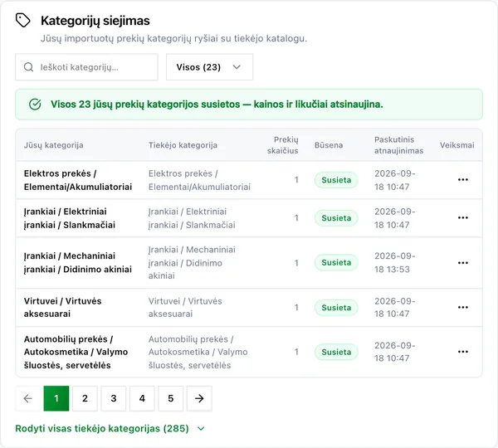Click the Susieta badge for Didinimo akiniai row
This screenshot has height=448, width=498.
tap(336, 262)
